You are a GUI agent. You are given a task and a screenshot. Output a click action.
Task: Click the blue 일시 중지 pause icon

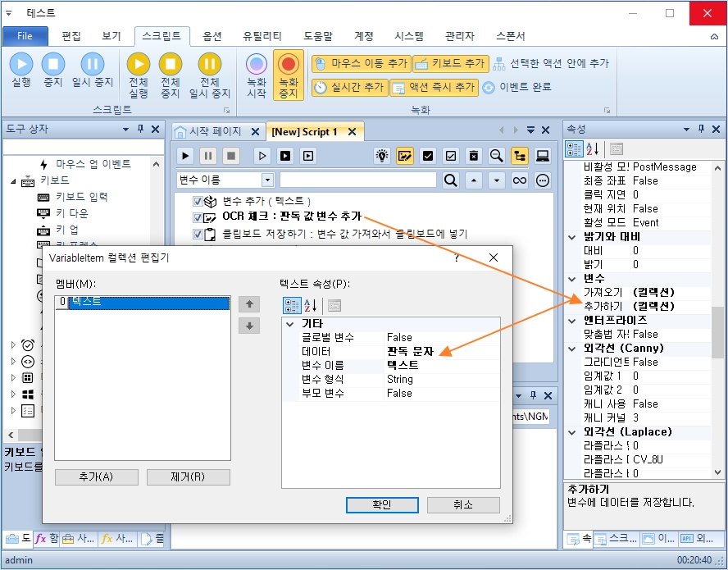coord(93,64)
